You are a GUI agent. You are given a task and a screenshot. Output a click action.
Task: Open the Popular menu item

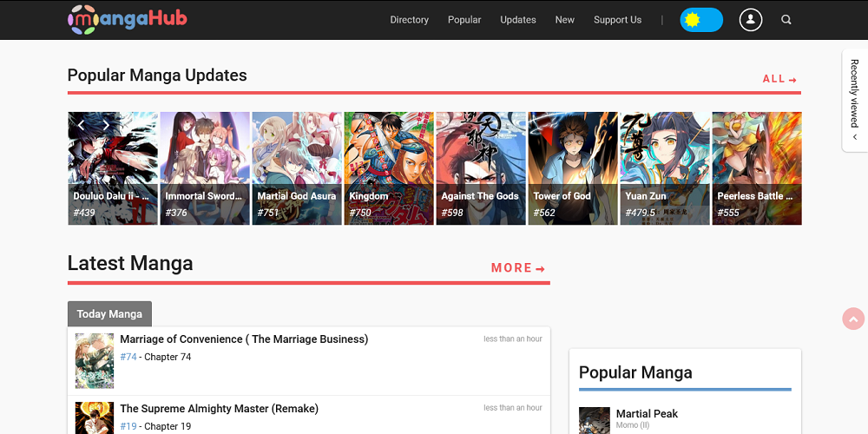click(x=464, y=20)
